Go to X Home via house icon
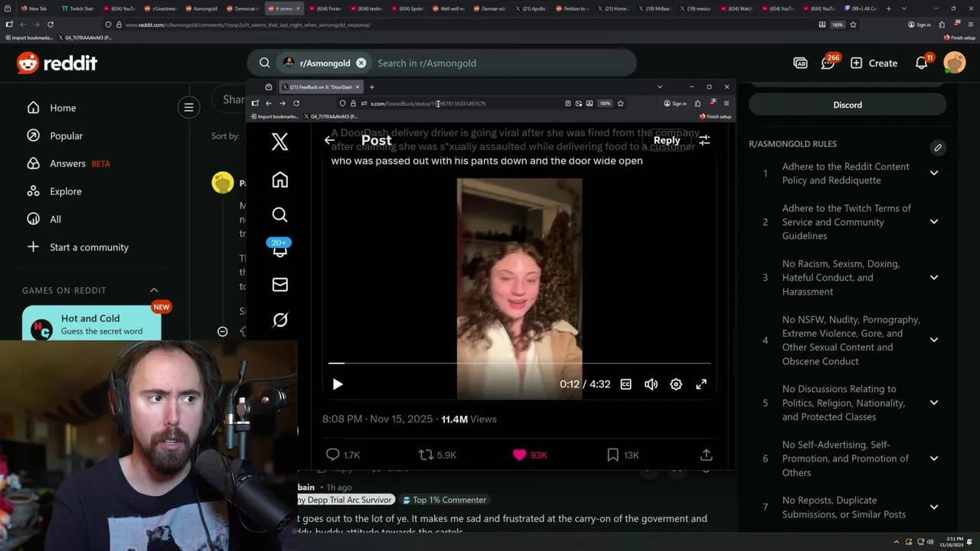 (279, 180)
